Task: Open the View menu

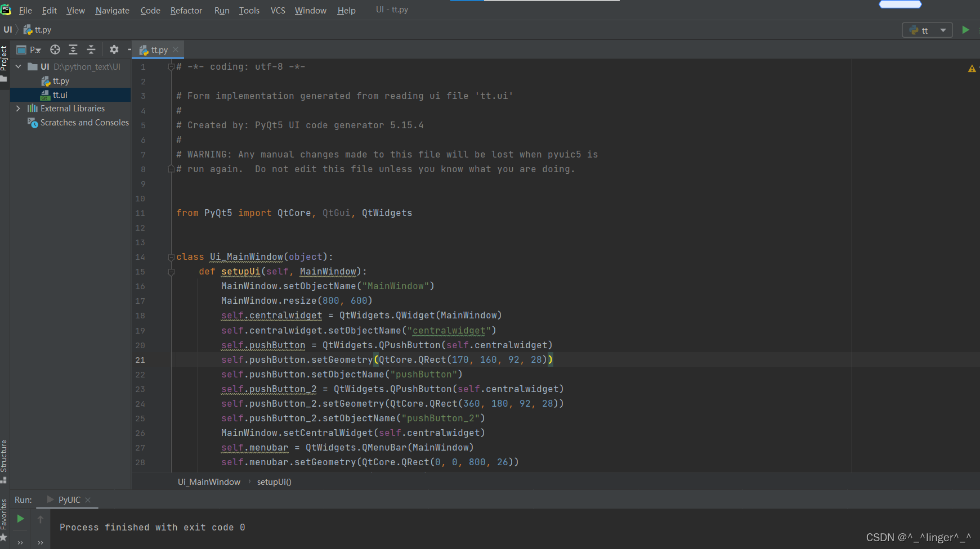Action: pyautogui.click(x=75, y=10)
